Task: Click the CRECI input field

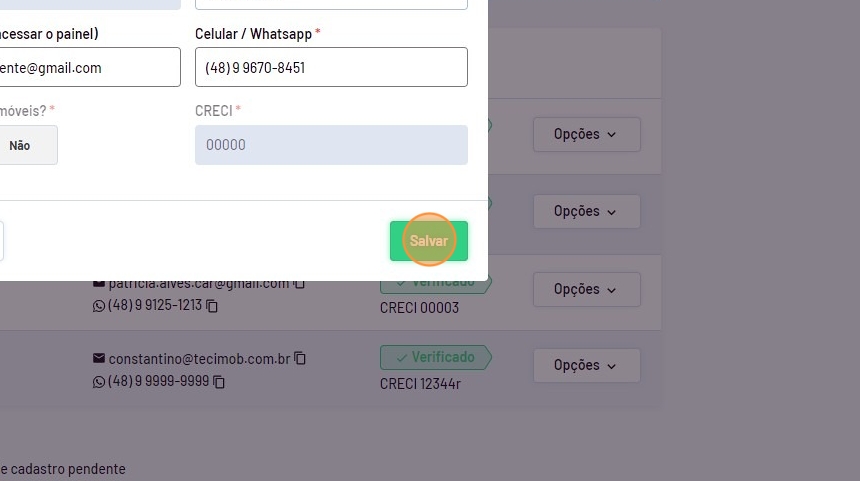Action: (x=331, y=145)
